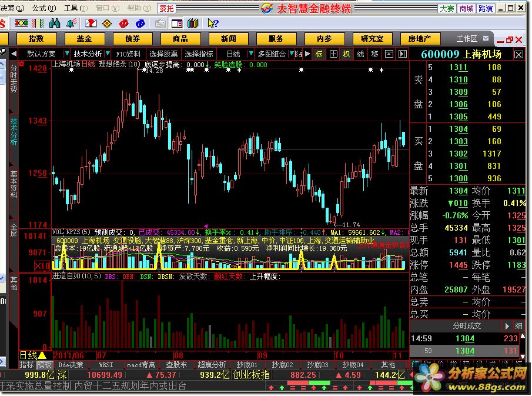Image resolution: width=532 pixels, height=396 pixels.
Task: Click the 日线 triangle at chart bottom
Action: (x=42, y=355)
